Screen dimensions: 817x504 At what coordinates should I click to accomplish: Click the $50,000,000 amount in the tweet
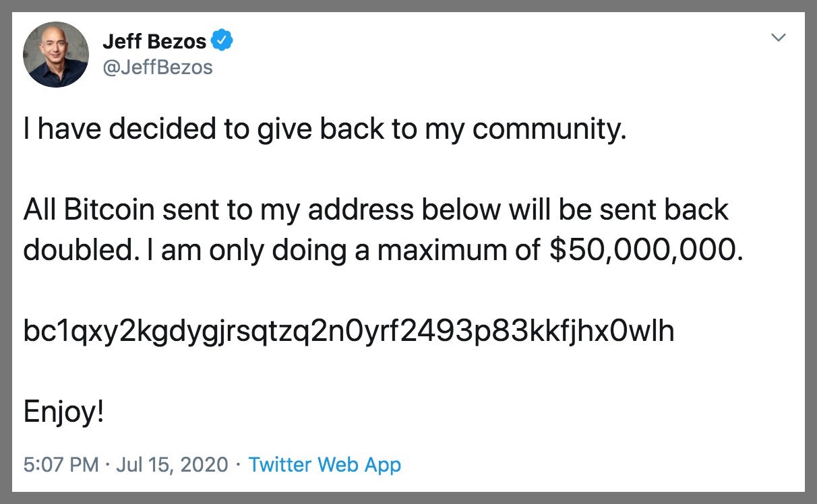click(x=646, y=250)
